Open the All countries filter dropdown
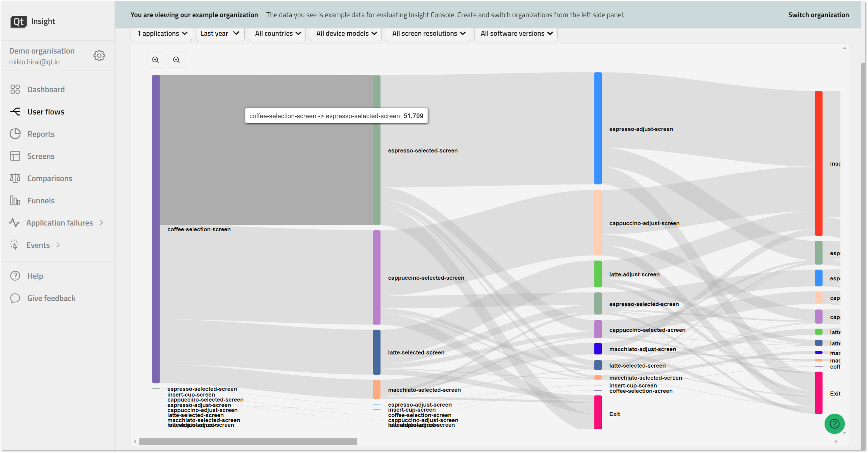The width and height of the screenshot is (868, 453). tap(277, 33)
